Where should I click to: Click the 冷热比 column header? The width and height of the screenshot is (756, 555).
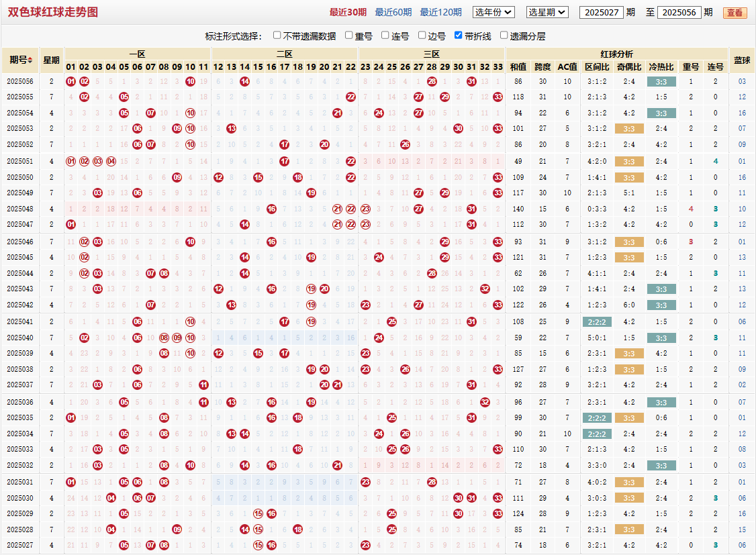click(x=661, y=67)
